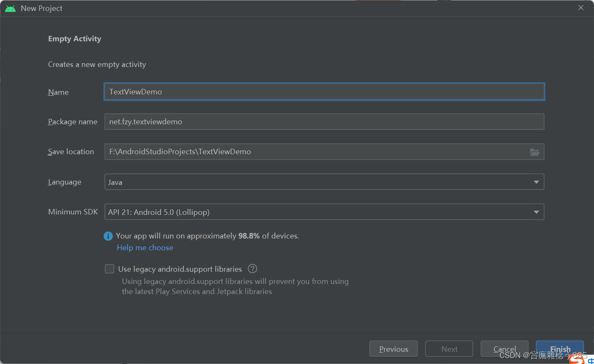This screenshot has height=364, width=594.
Task: Click the Minimum SDK label
Action: click(x=73, y=212)
